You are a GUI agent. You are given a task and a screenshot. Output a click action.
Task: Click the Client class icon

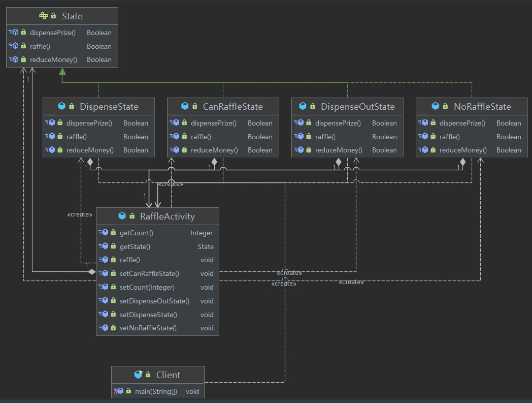(138, 375)
